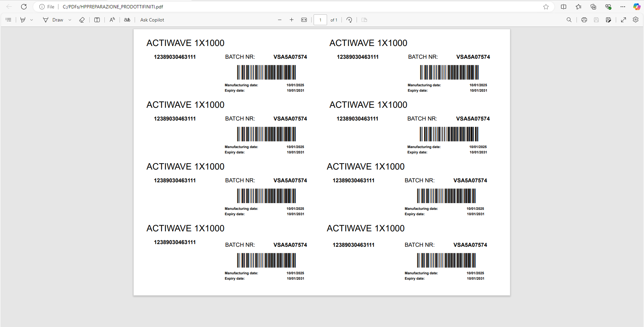
Task: Start Read aloud
Action: tap(112, 20)
